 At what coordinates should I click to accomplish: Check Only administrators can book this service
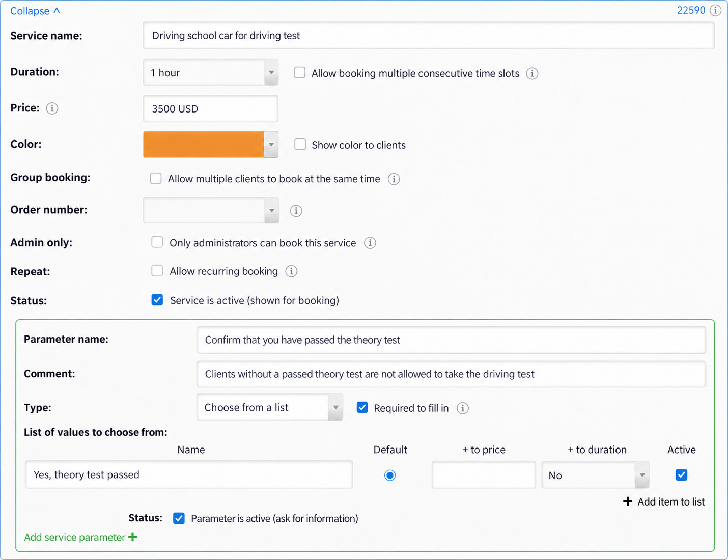(157, 242)
